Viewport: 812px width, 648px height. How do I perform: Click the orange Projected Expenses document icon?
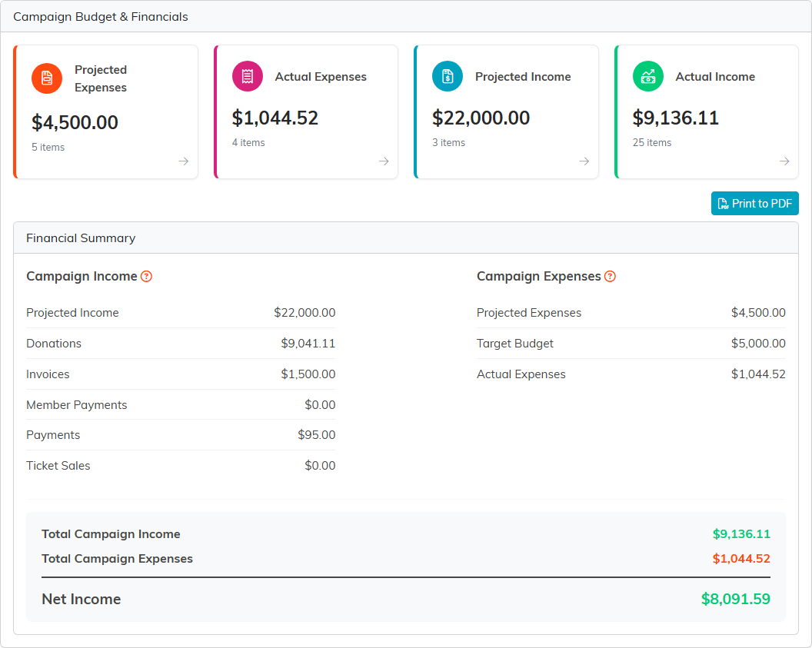click(47, 78)
